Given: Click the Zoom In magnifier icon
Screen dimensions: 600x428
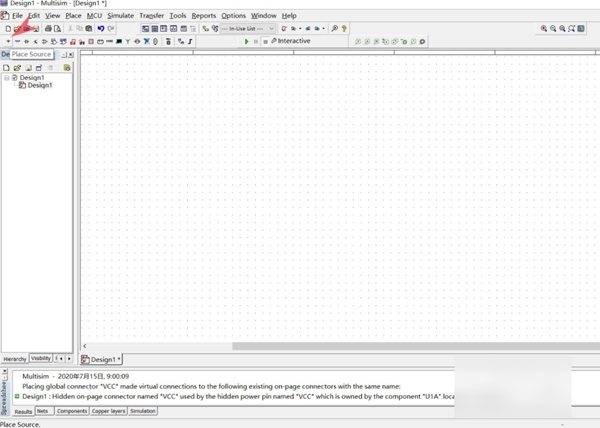Looking at the screenshot, I should point(544,29).
